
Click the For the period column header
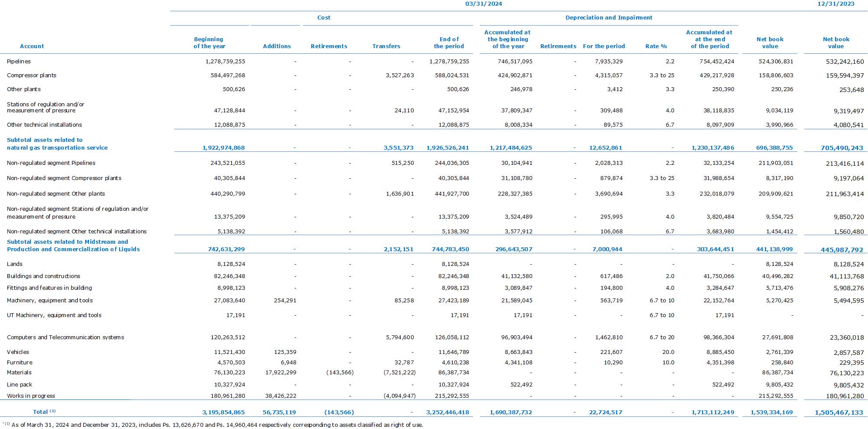tap(604, 46)
